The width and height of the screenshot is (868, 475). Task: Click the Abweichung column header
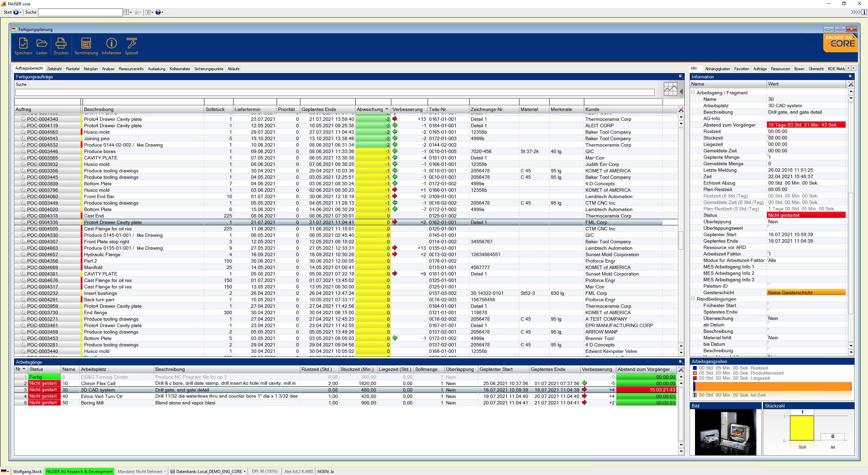(x=370, y=109)
